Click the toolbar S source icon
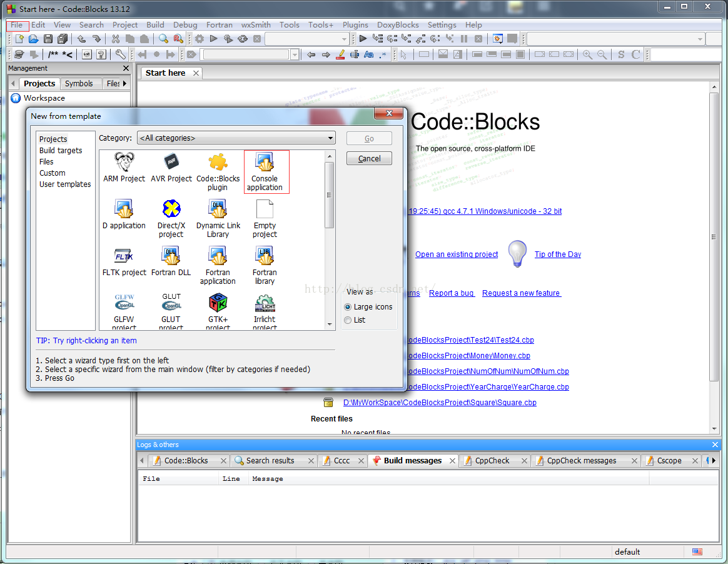 point(621,55)
